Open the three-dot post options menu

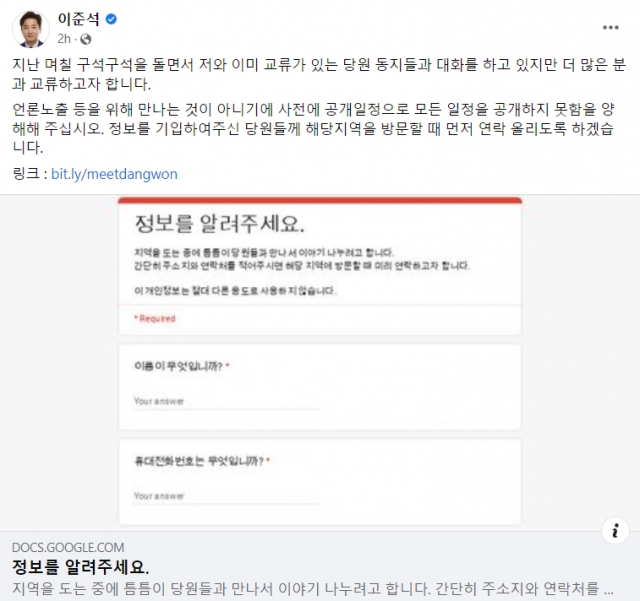pyautogui.click(x=610, y=27)
